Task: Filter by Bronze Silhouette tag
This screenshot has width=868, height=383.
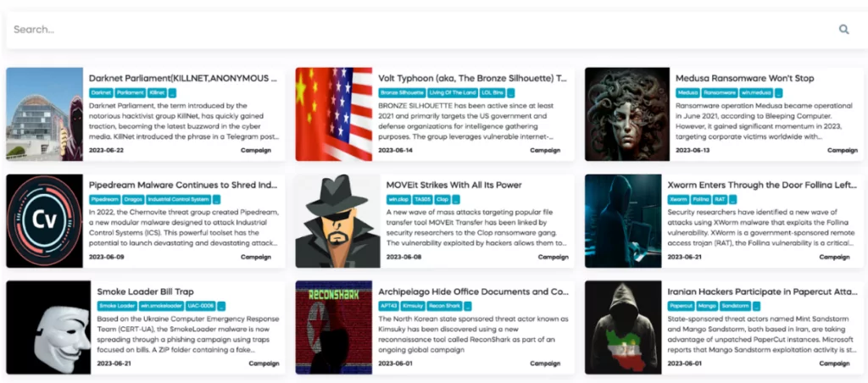Action: point(402,93)
